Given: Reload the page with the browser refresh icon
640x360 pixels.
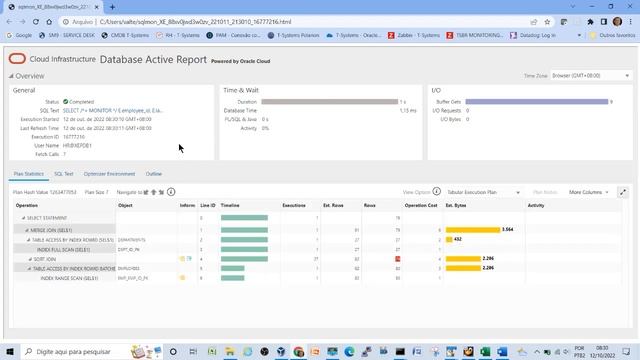Looking at the screenshot, I should click(x=36, y=22).
